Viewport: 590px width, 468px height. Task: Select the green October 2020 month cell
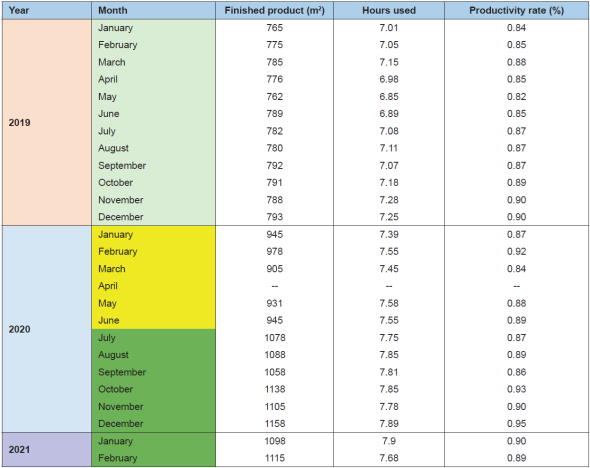(x=154, y=389)
